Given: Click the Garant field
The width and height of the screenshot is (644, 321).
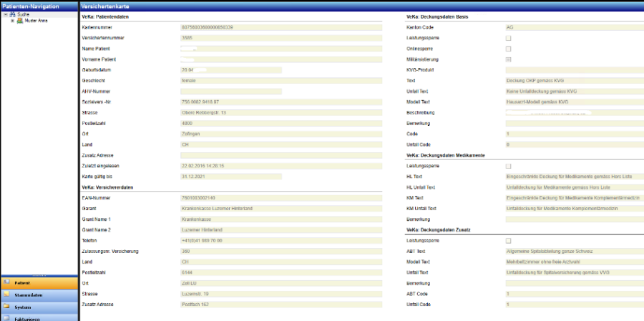Looking at the screenshot, I should [x=281, y=209].
